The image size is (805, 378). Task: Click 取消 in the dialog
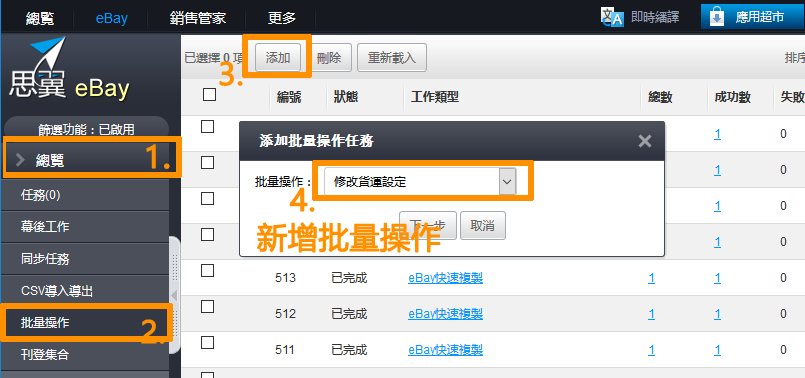click(483, 225)
